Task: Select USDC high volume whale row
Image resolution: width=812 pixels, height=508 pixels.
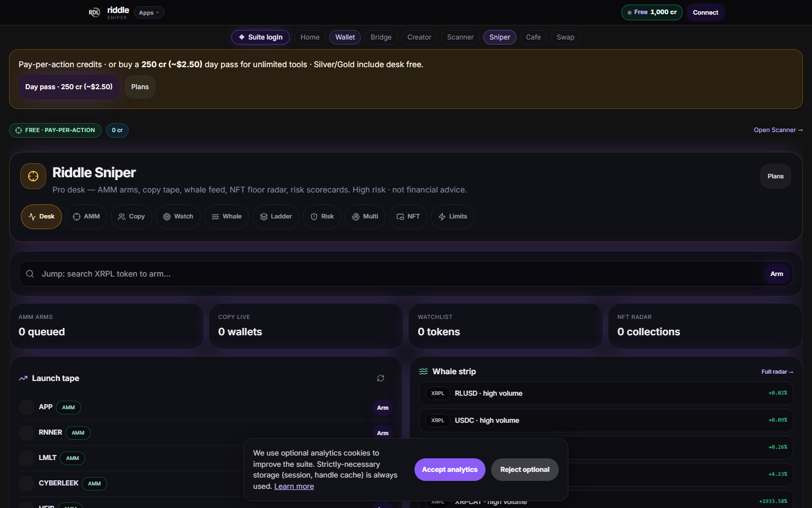Action: click(x=606, y=421)
